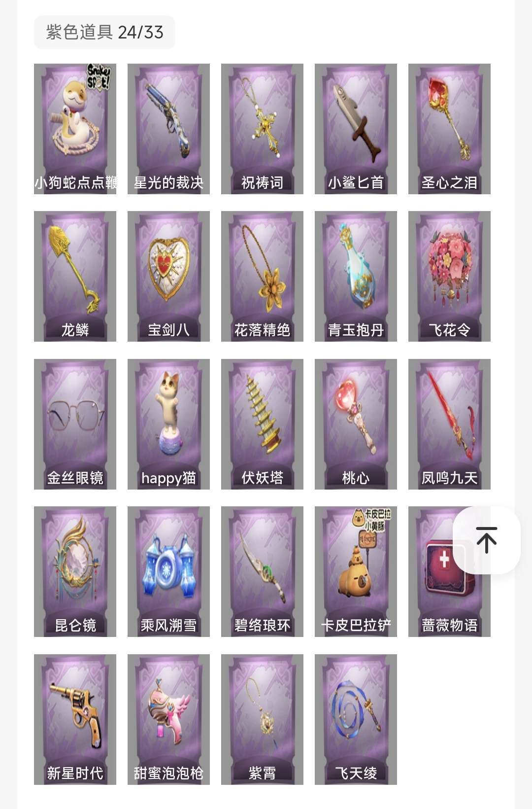Screen dimensions: 532x809
Task: Select the 甜蜜泡泡枪 pink gun item
Action: tap(168, 719)
